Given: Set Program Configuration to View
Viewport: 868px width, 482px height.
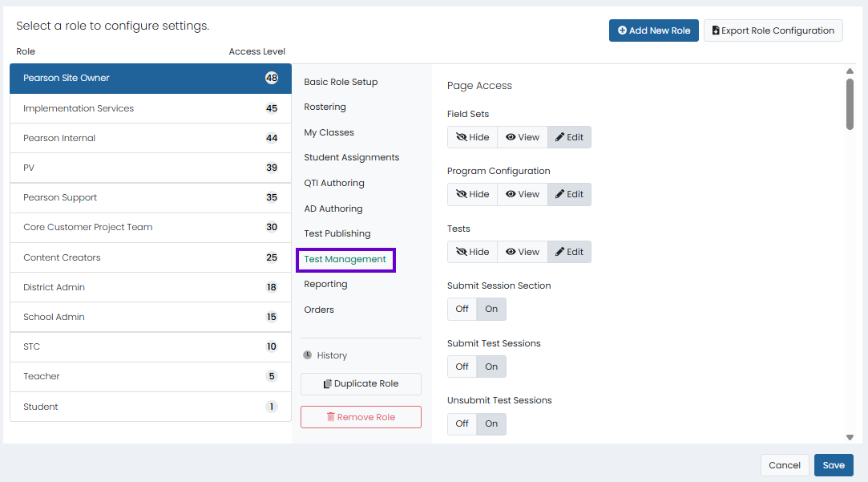Looking at the screenshot, I should (x=523, y=194).
